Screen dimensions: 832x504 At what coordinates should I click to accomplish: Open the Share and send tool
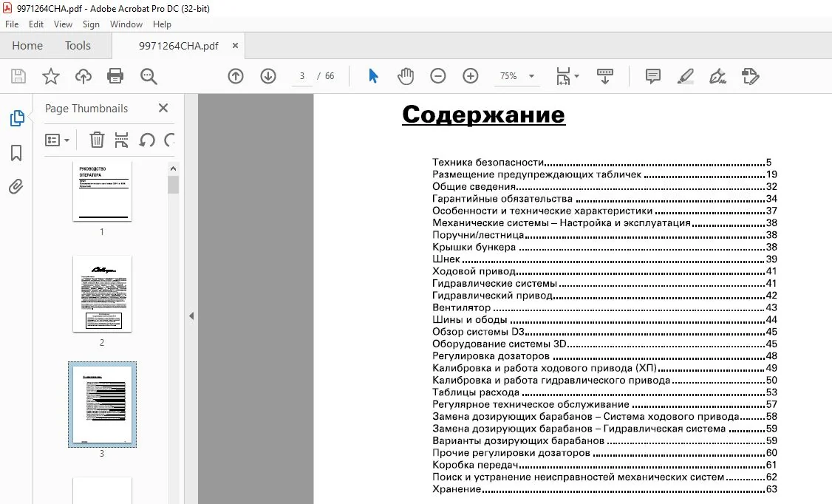click(750, 76)
